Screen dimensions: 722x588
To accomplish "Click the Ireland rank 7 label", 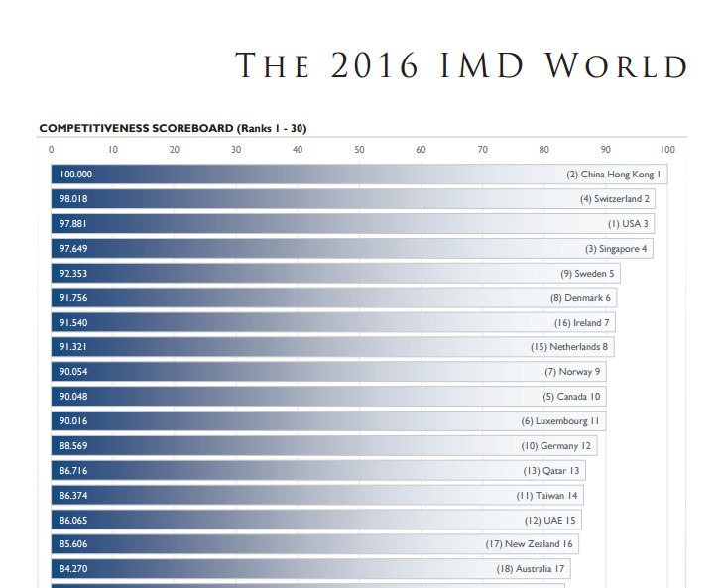I will point(582,322).
